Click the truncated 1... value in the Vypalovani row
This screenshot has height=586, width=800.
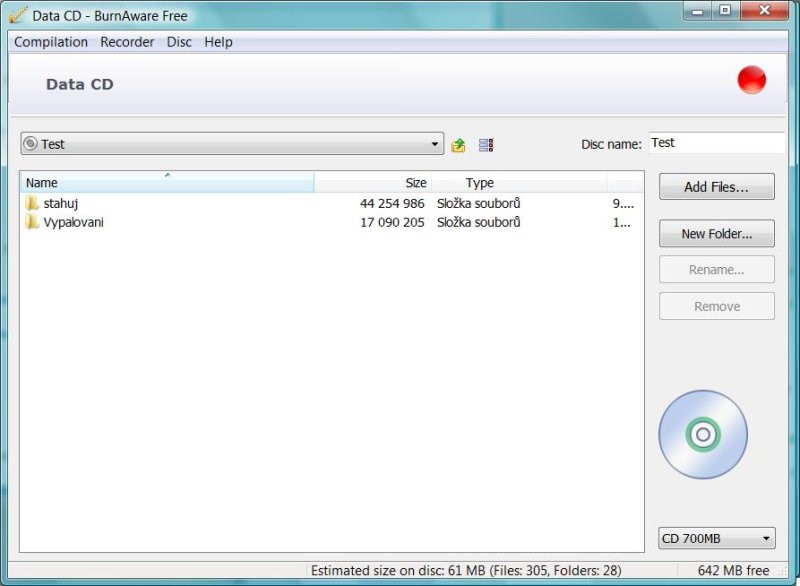[621, 222]
